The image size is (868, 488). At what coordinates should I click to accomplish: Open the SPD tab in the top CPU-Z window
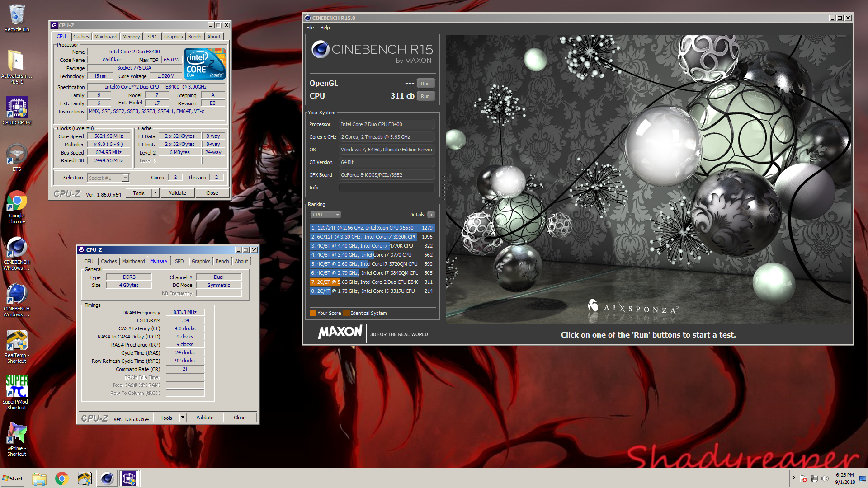[152, 37]
